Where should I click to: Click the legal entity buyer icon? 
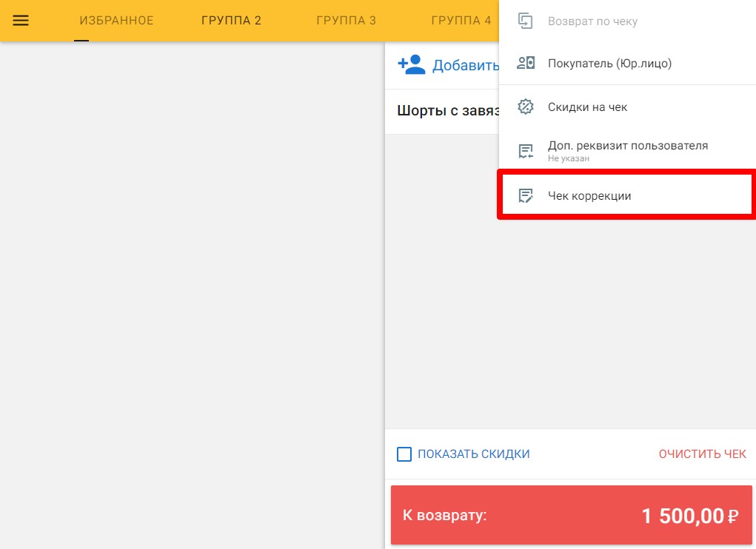click(526, 64)
